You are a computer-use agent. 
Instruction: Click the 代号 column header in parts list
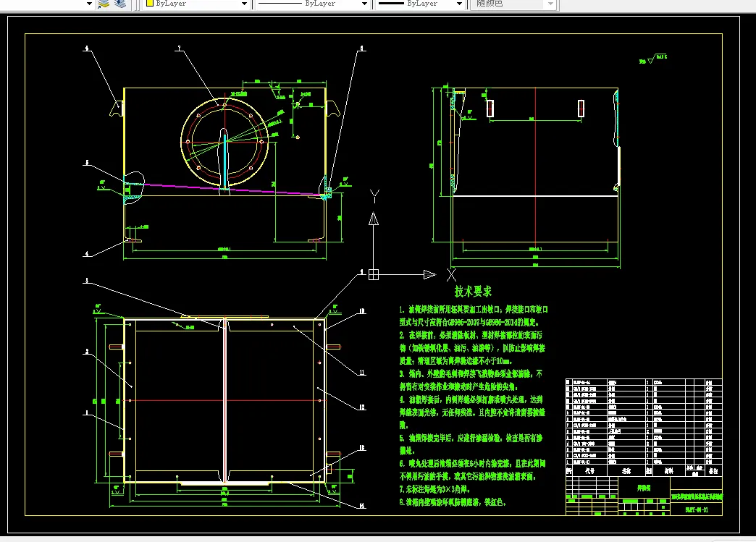click(x=589, y=470)
